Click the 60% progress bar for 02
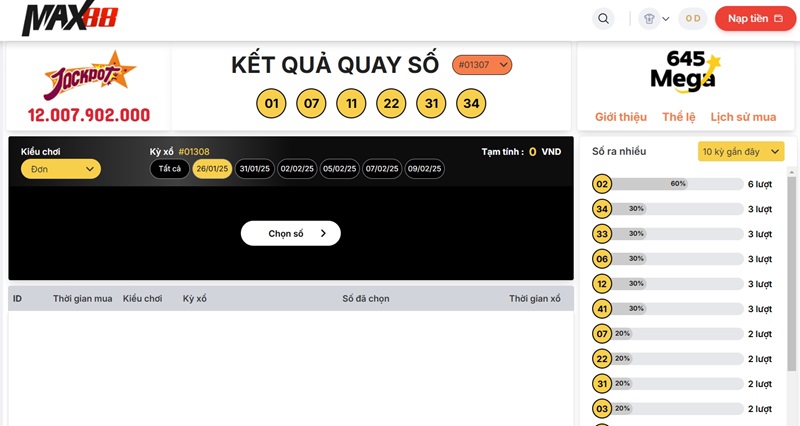Screen dimensions: 800x426 click(x=677, y=184)
